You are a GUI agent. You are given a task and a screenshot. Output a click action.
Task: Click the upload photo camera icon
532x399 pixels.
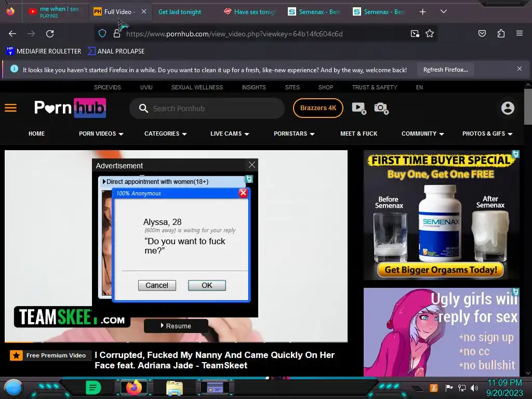[x=381, y=108]
